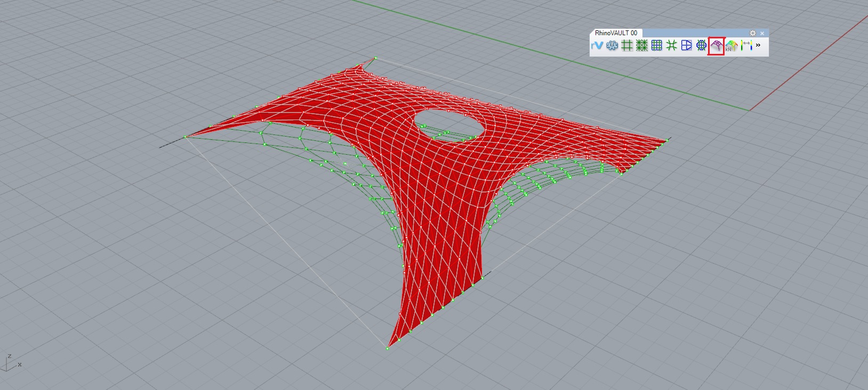Select the RhinoVAULT 00 toolbar tab
868x390 pixels.
click(616, 33)
